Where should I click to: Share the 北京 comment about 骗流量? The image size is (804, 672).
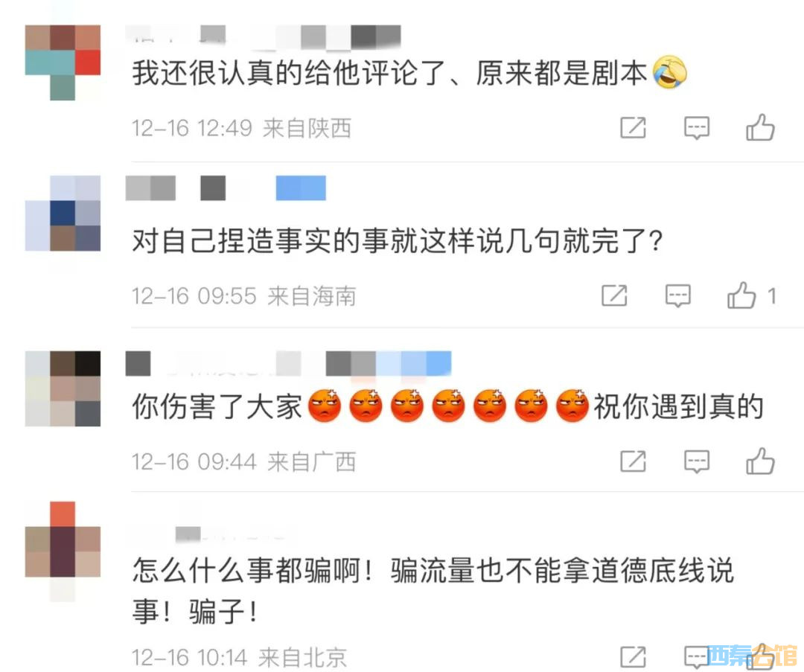[633, 656]
